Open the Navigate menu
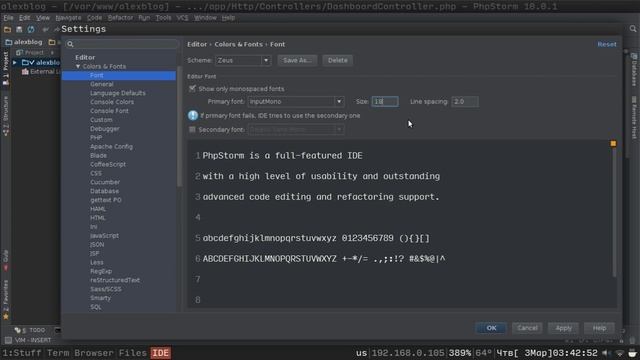The width and height of the screenshot is (640, 360). click(x=68, y=18)
